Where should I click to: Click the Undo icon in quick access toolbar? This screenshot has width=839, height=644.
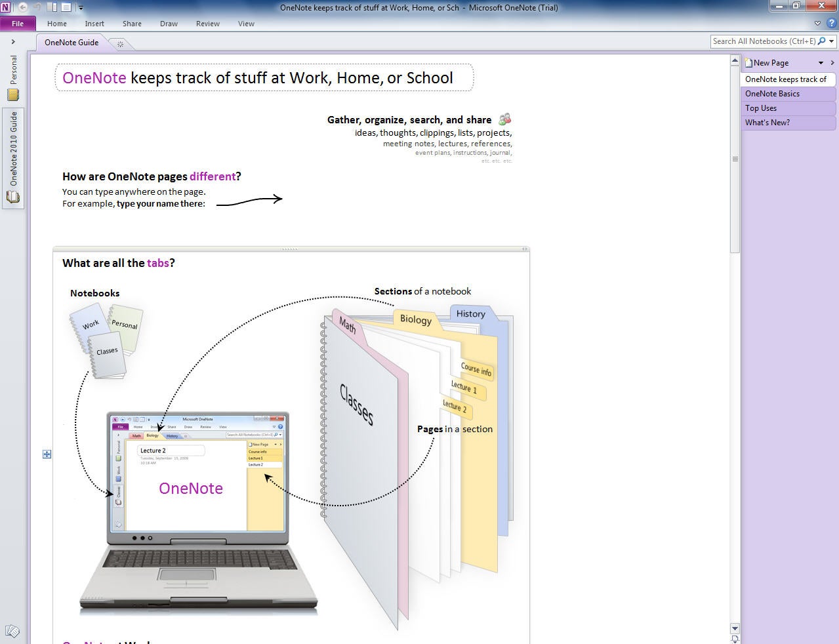click(x=37, y=7)
